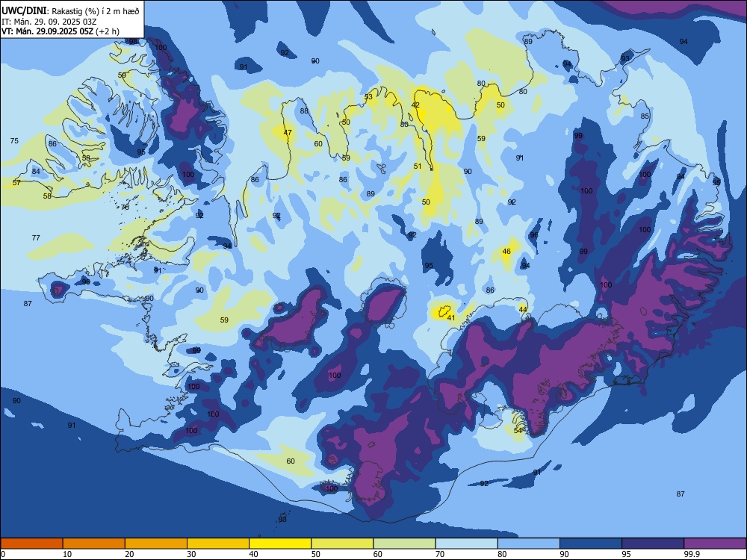Select the '(+2 h)' forecast offset text
The height and width of the screenshot is (560, 747).
108,31
